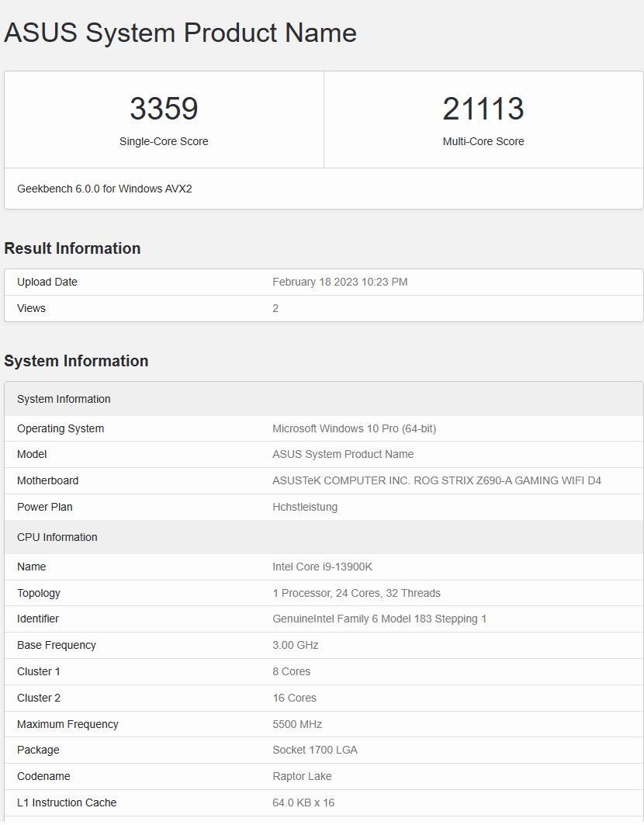Viewport: 644px width, 825px height.
Task: Click the Codename label
Action: tap(43, 776)
